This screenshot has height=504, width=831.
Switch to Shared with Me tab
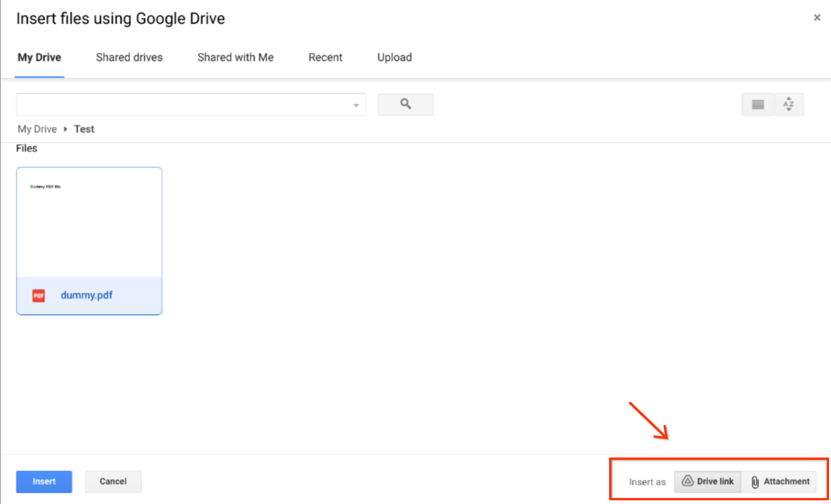(x=235, y=58)
